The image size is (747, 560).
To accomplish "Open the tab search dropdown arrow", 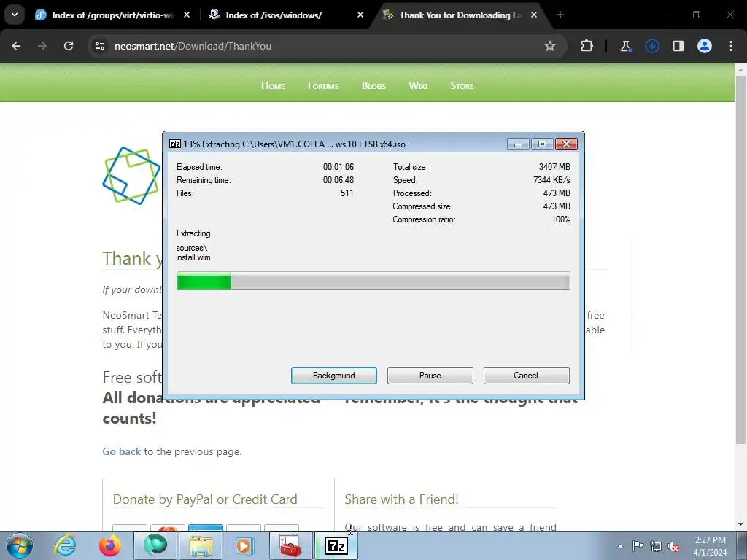I will pos(15,15).
